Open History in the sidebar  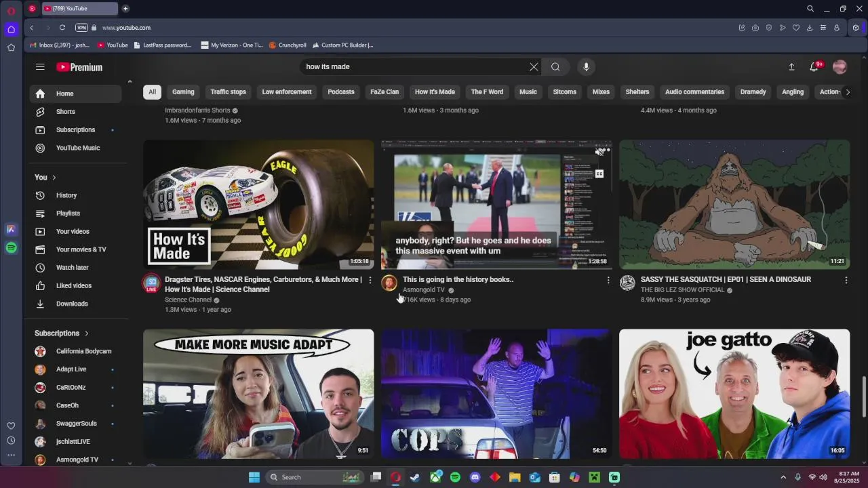click(x=75, y=195)
